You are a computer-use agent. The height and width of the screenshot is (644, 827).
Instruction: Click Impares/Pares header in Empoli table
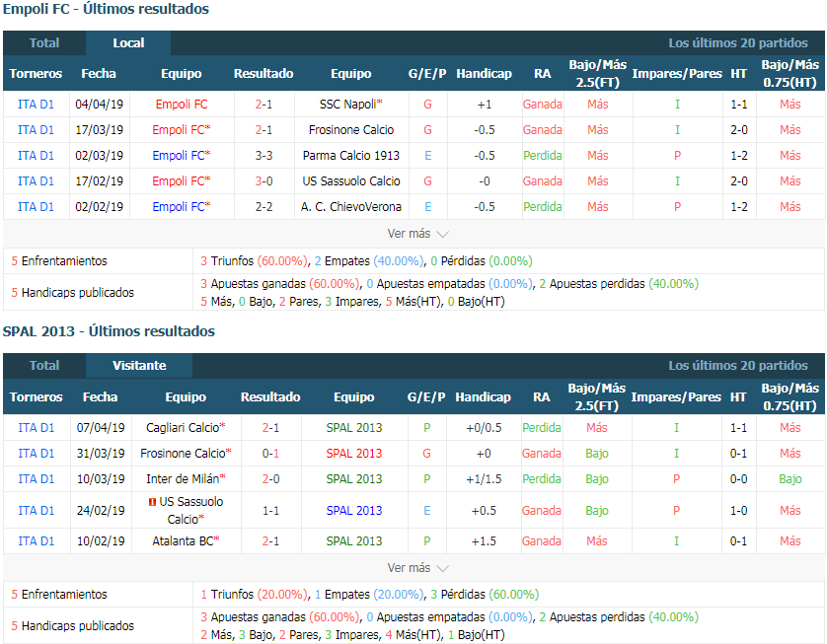(677, 74)
